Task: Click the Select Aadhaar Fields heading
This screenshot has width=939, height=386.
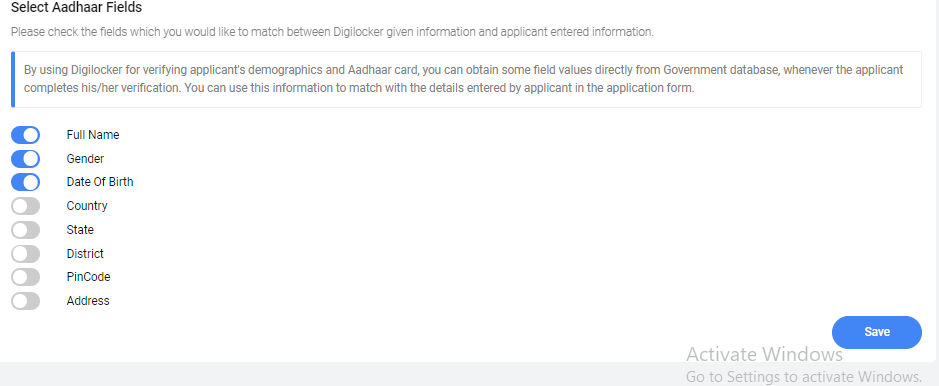Action: (77, 8)
